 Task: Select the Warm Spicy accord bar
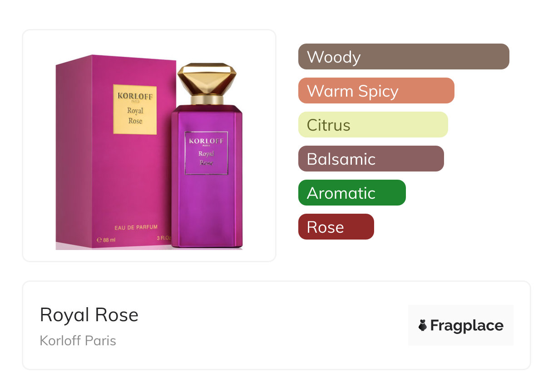[x=376, y=91]
